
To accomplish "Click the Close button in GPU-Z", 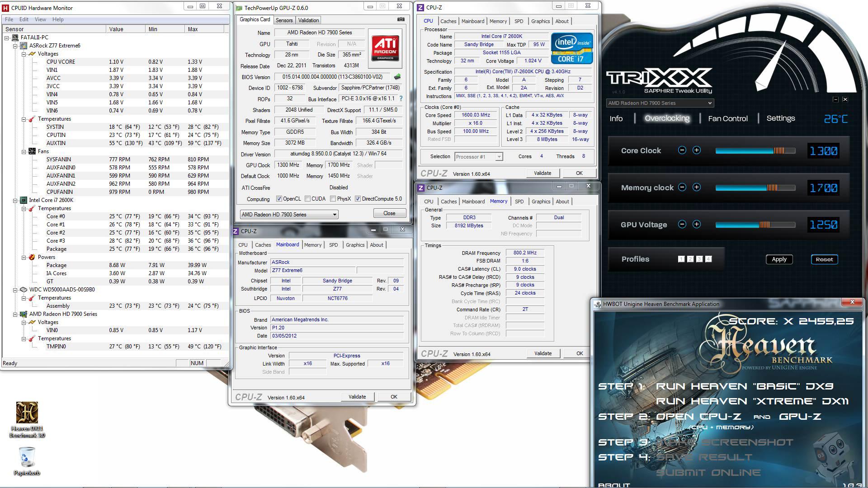I will coord(389,213).
